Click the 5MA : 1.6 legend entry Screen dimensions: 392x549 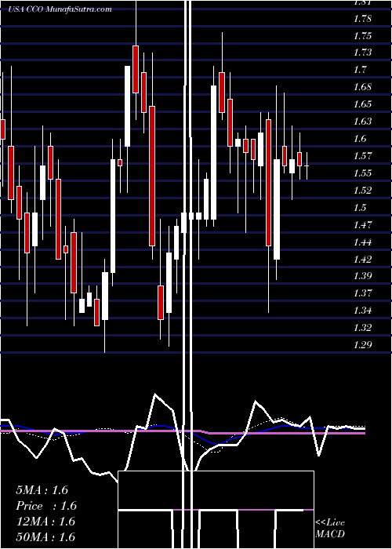42,490
